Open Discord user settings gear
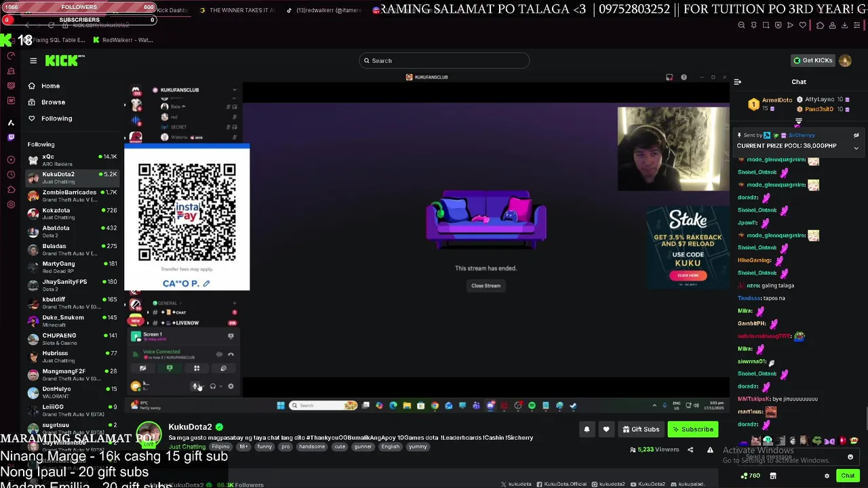The image size is (868, 488). click(231, 386)
